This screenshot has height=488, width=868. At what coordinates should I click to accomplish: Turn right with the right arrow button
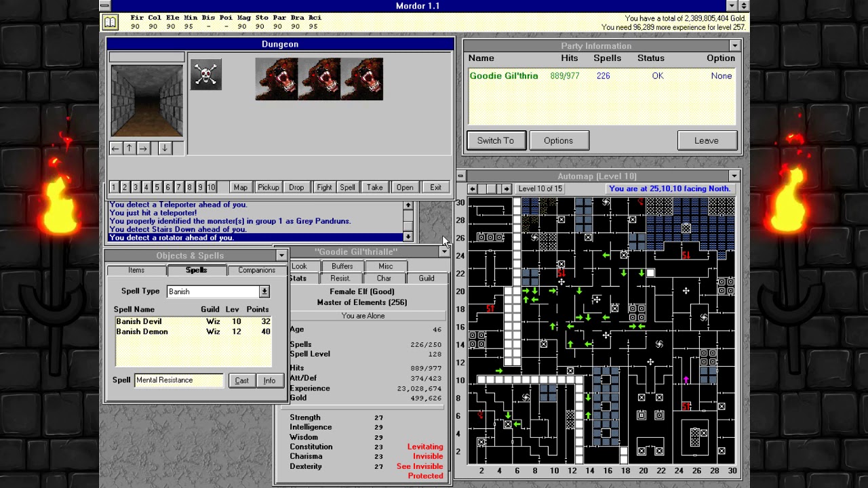coord(143,148)
